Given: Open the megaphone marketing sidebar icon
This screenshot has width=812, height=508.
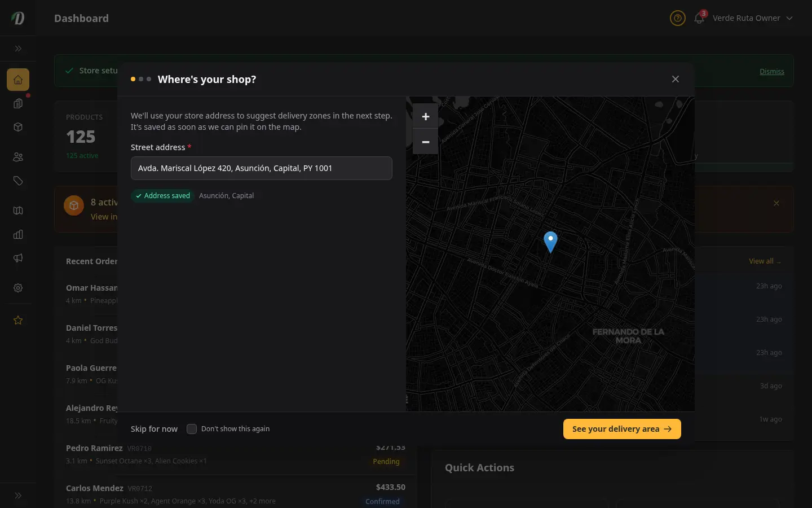Looking at the screenshot, I should tap(18, 258).
